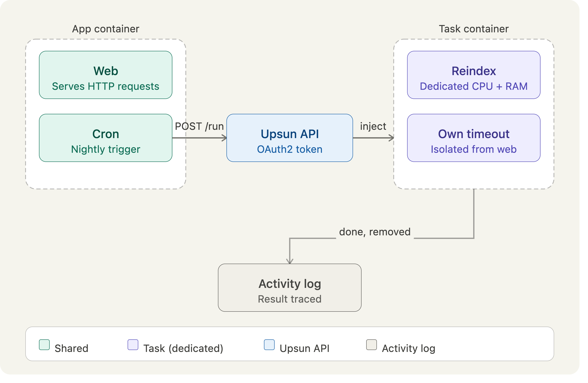Click the 'Shared' legend label

[71, 349]
